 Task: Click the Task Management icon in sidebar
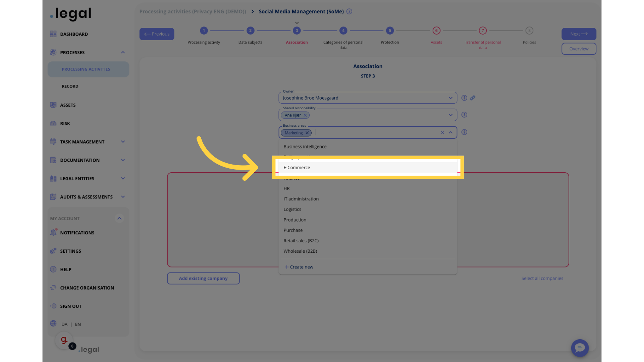coord(53,142)
